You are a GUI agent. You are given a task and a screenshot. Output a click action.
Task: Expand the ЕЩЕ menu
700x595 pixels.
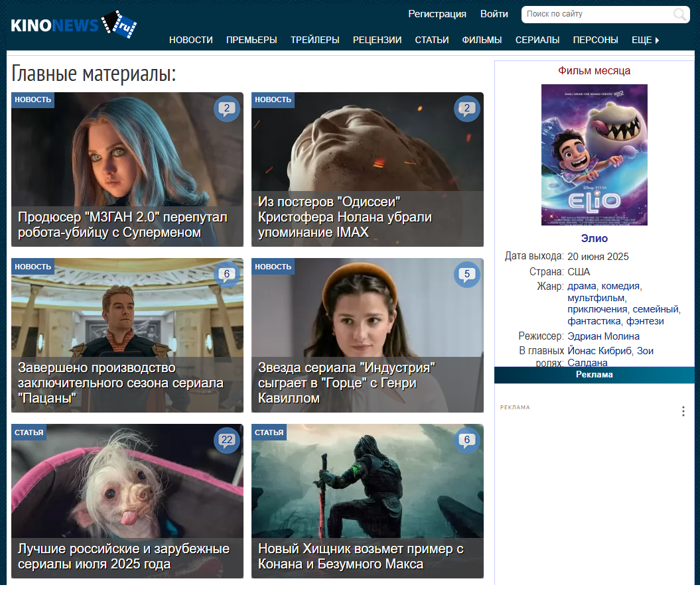coord(645,40)
